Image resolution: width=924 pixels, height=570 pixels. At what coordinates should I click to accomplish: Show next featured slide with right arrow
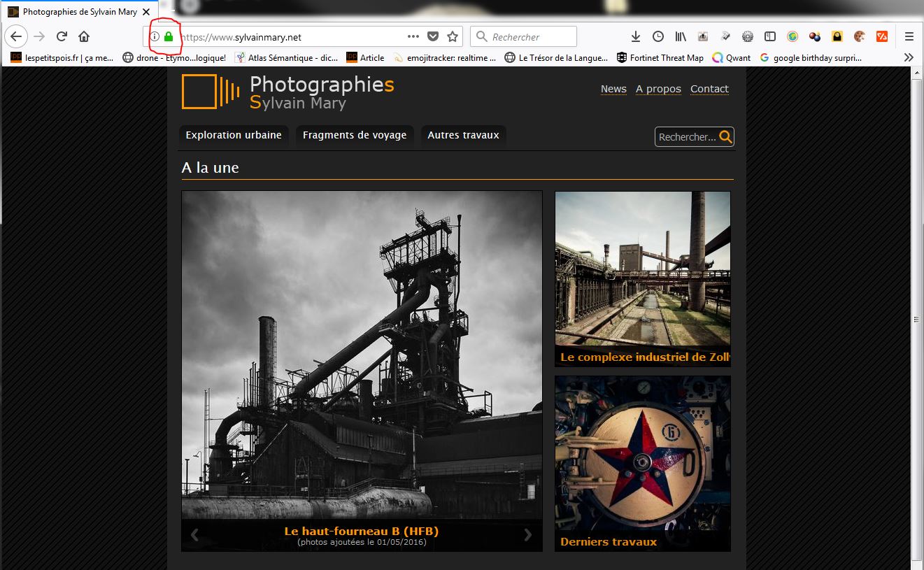coord(528,535)
